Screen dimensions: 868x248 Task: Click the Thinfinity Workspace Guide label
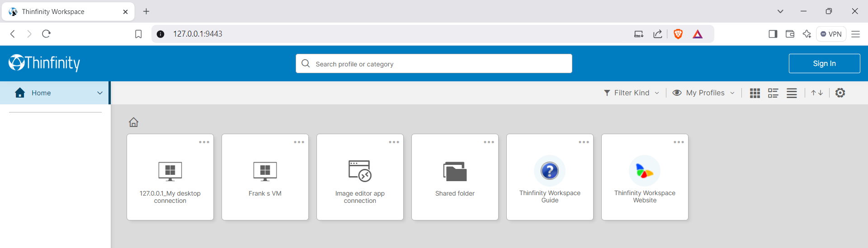pos(550,197)
